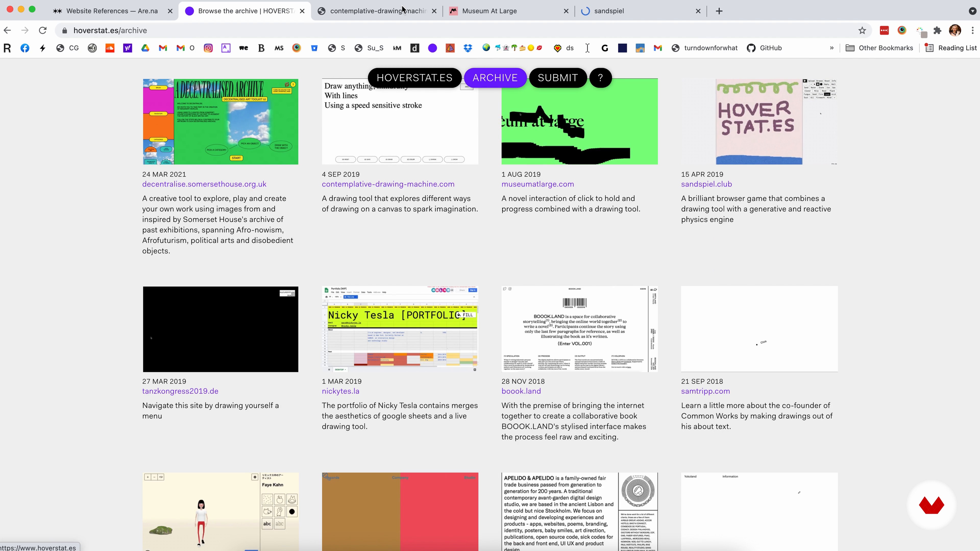This screenshot has width=980, height=551.
Task: Open the nickytes.la link
Action: pyautogui.click(x=340, y=391)
